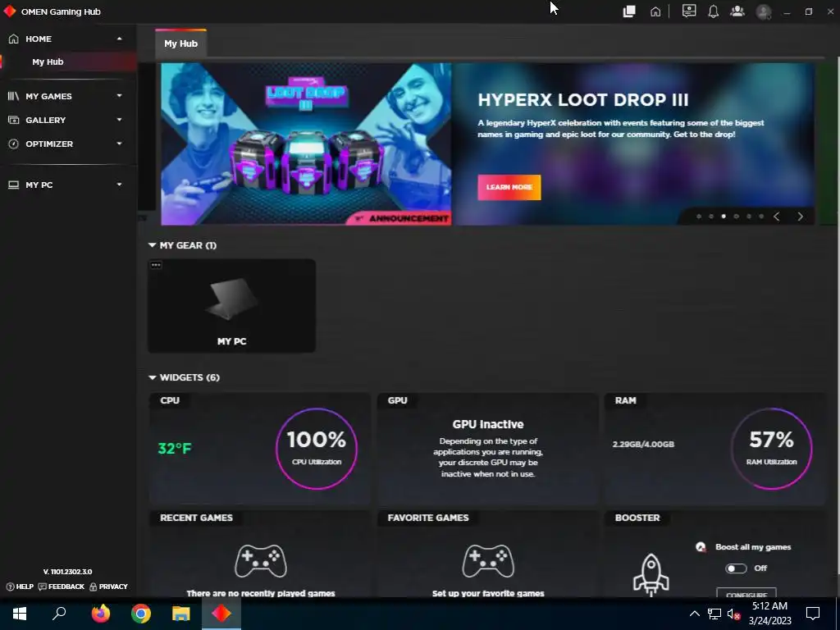Screen dimensions: 840x630
Task: Open the notifications bell
Action: [x=713, y=11]
